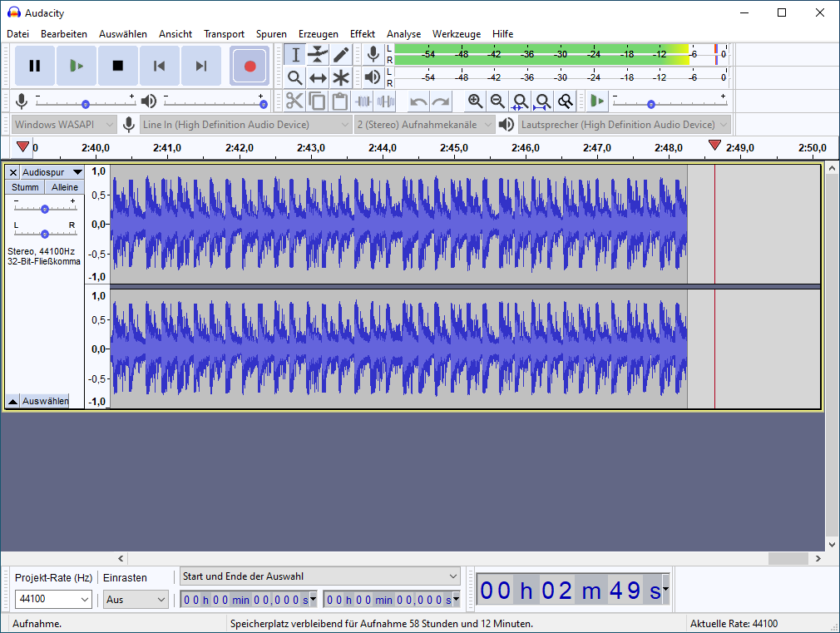
Task: Adjust the track pan L-R slider
Action: pos(45,234)
